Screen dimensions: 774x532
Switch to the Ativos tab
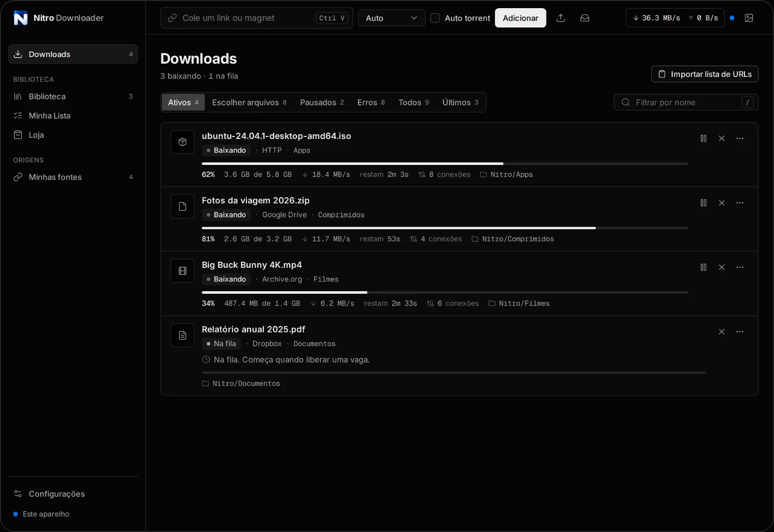tap(183, 102)
